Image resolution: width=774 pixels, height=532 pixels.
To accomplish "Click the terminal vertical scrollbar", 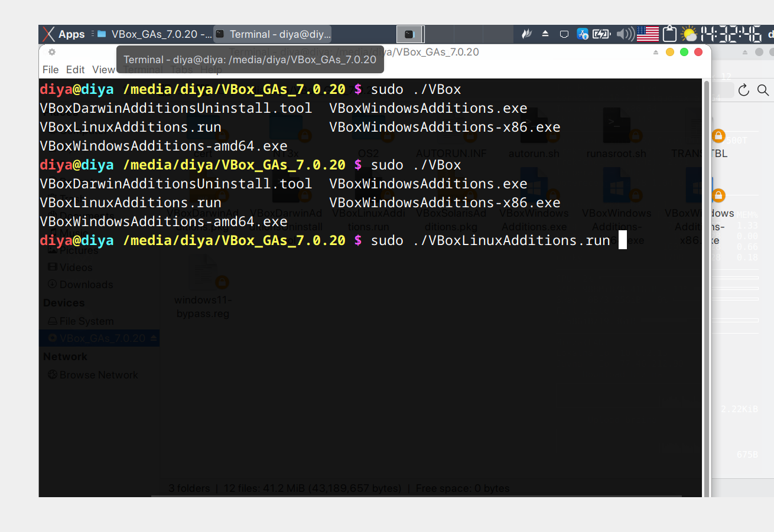I will click(x=707, y=288).
